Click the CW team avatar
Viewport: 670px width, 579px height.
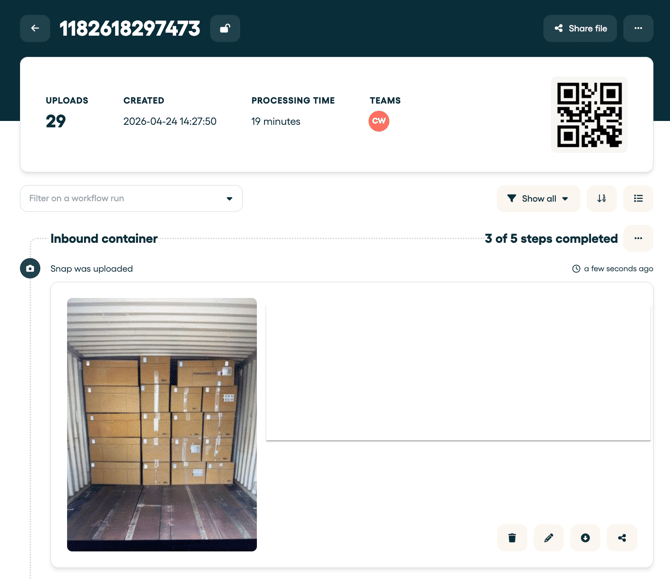click(379, 121)
